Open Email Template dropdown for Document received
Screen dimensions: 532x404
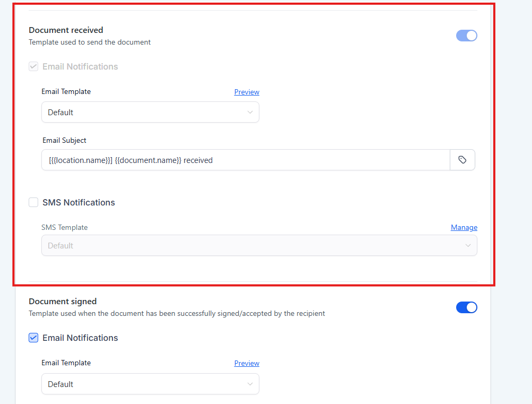point(150,112)
